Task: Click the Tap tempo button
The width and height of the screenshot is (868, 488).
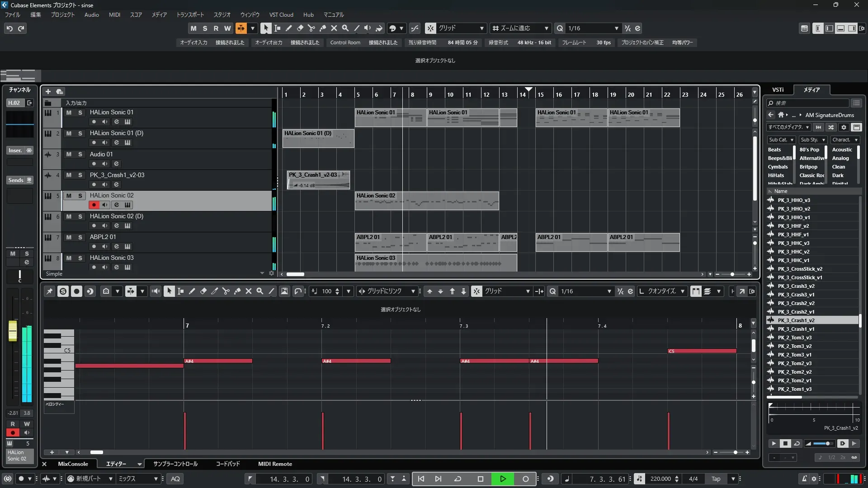Action: click(x=716, y=479)
